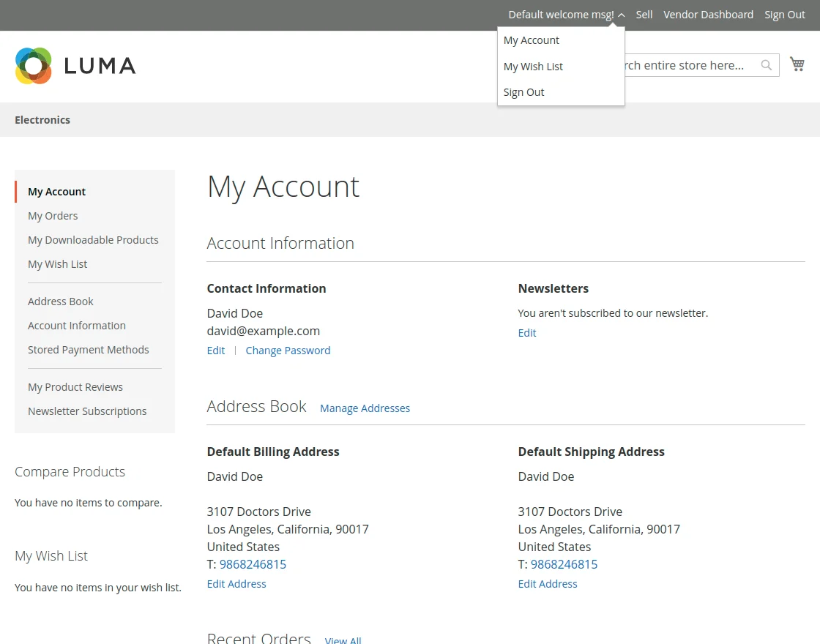
Task: Choose Sign Out from the dropdown menu
Action: pyautogui.click(x=523, y=91)
